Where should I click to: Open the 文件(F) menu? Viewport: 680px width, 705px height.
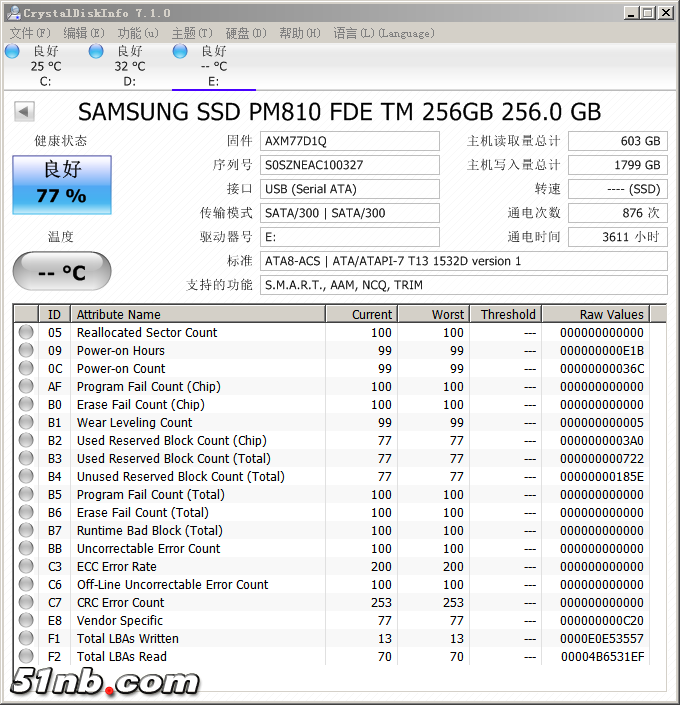coord(30,33)
